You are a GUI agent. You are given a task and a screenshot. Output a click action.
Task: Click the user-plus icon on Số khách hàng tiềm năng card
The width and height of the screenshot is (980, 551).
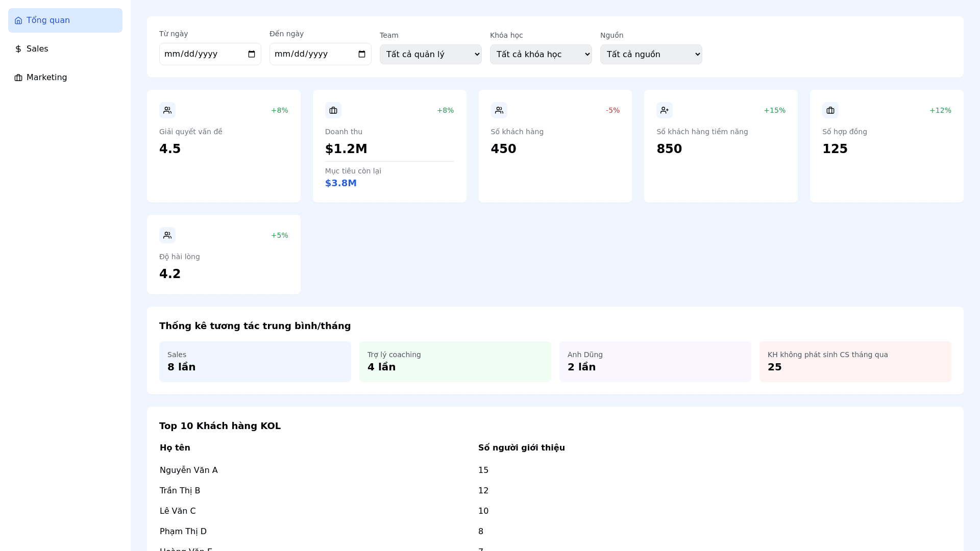pos(665,110)
